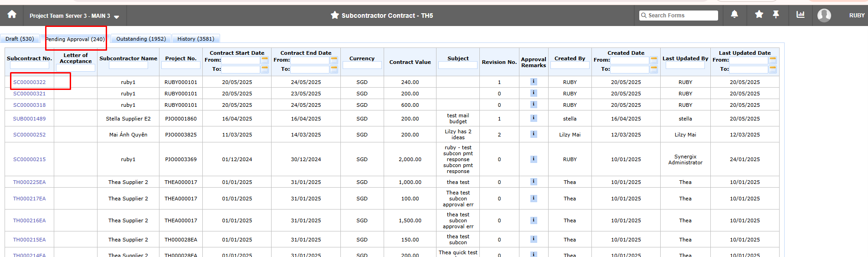The height and width of the screenshot is (257, 868).
Task: Select 'Lilzy has 2 ideas' subject cell
Action: pos(458,135)
